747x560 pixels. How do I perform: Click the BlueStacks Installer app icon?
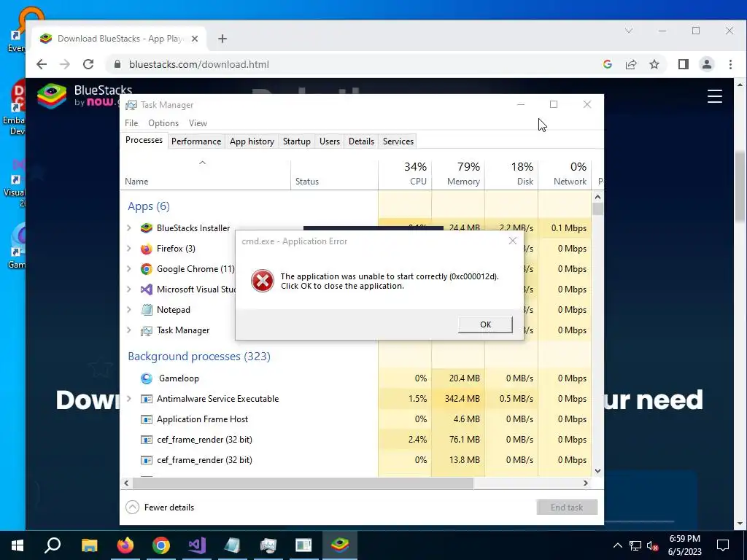pyautogui.click(x=146, y=228)
